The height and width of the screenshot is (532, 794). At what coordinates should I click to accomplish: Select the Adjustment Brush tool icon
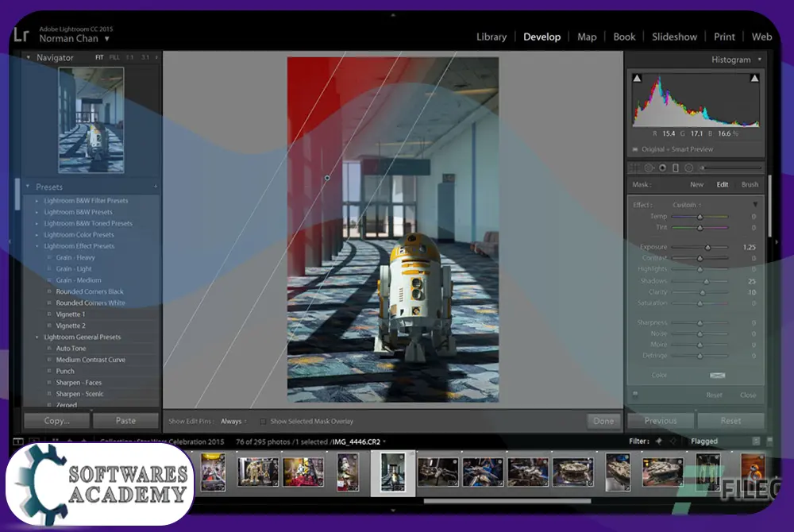coord(731,168)
